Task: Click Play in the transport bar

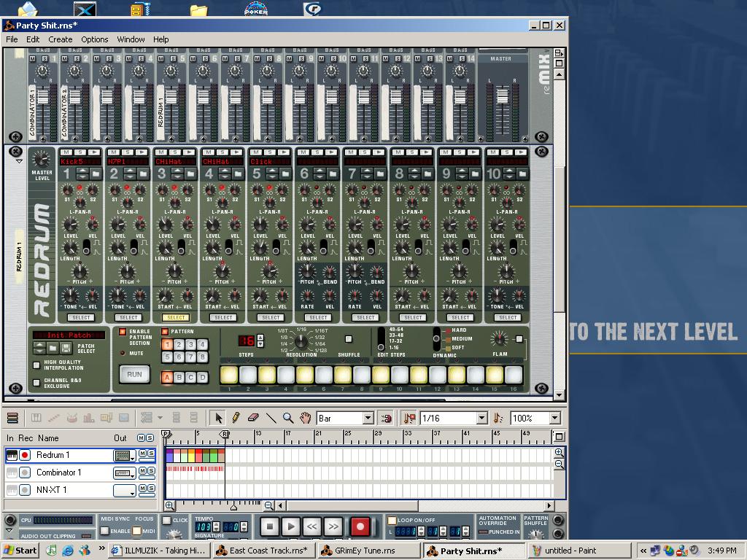Action: 290,526
